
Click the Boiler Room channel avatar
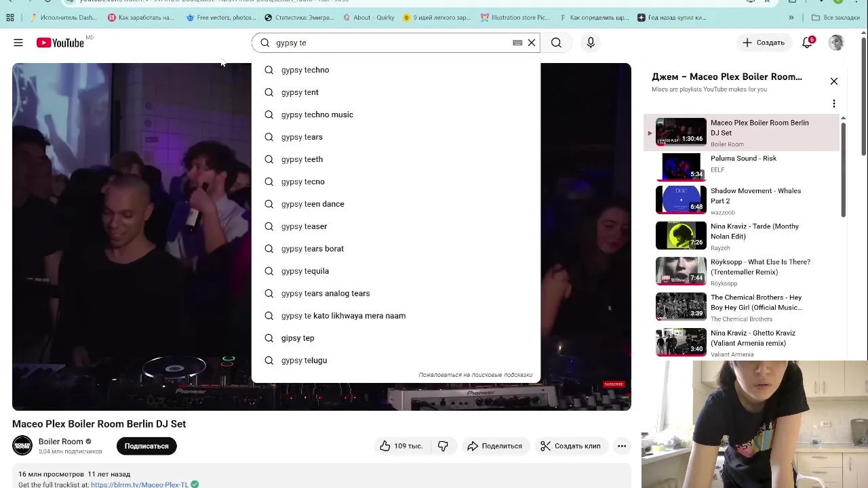(x=22, y=445)
